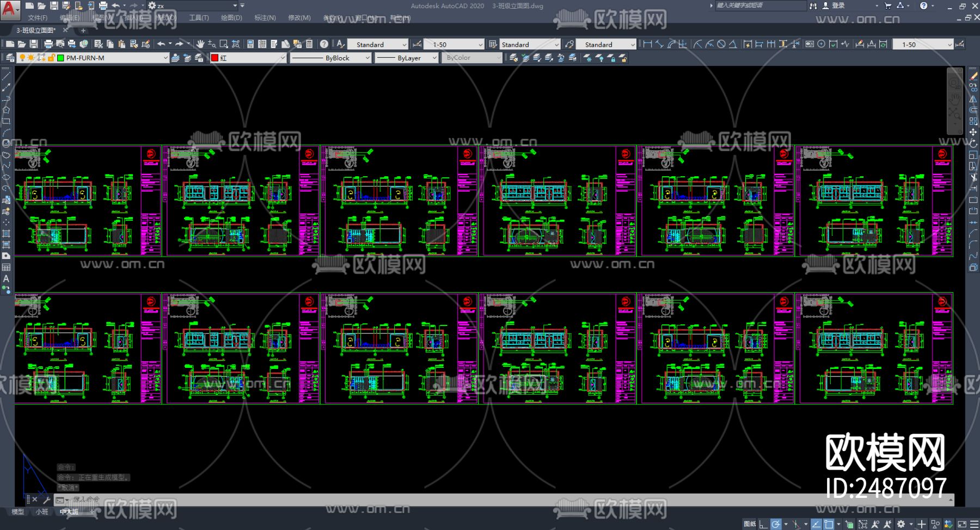980x530 pixels.
Task: Click the Diameter dimension tool icon
Action: point(721,44)
